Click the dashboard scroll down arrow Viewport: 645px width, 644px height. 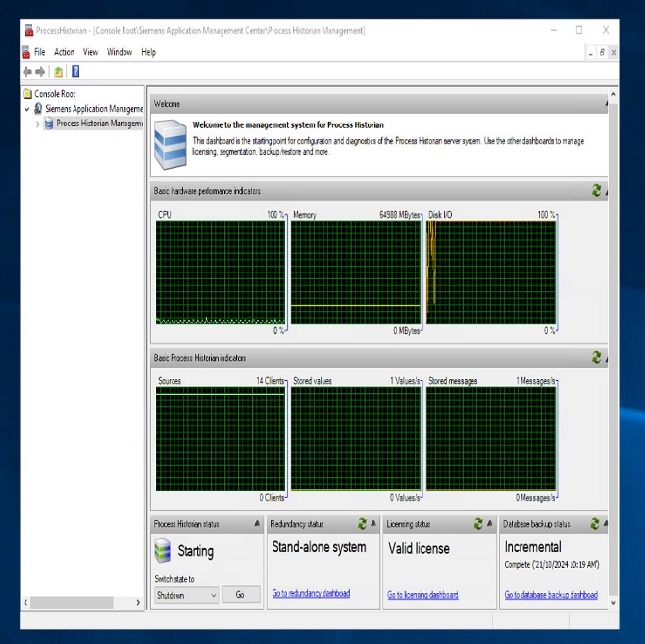click(613, 603)
